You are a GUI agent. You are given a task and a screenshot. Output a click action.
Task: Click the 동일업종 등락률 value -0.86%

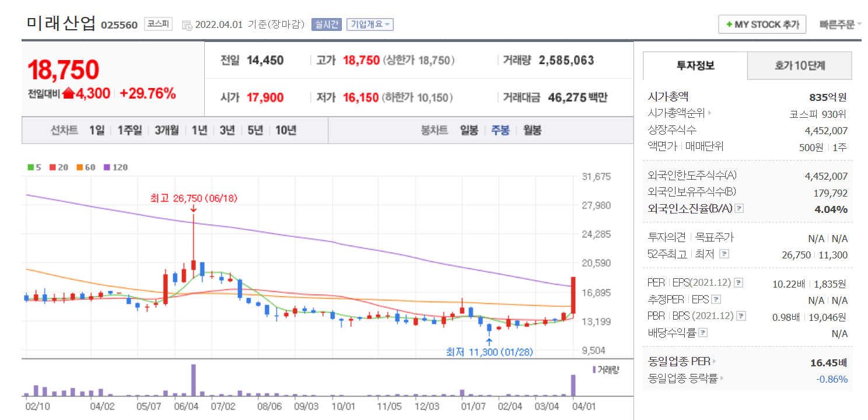(832, 379)
